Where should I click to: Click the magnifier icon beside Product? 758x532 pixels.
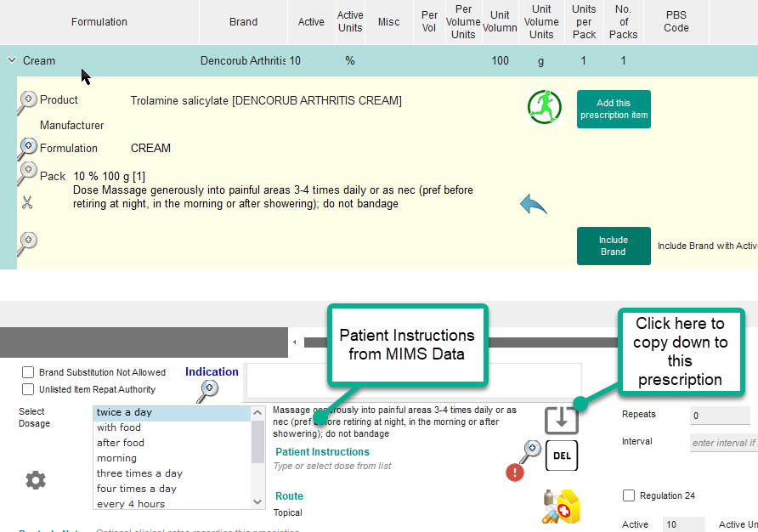point(27,103)
